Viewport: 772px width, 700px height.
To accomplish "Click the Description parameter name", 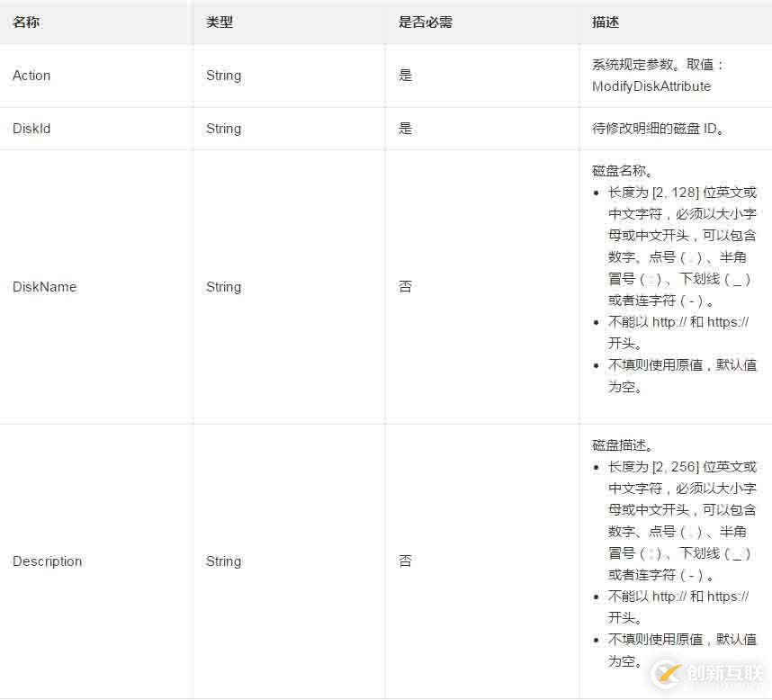I will coord(47,561).
